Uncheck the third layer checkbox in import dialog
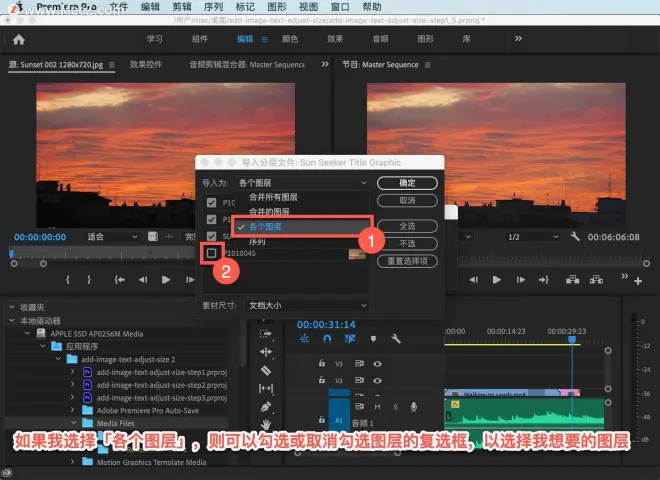 click(x=211, y=236)
